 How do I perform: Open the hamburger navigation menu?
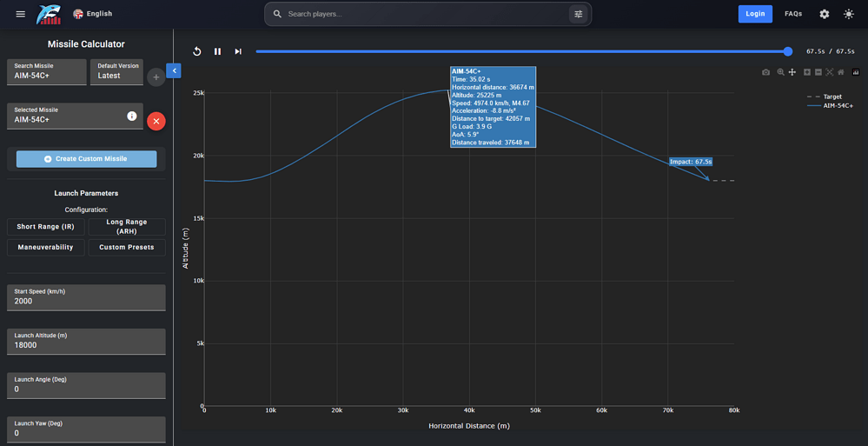point(21,14)
